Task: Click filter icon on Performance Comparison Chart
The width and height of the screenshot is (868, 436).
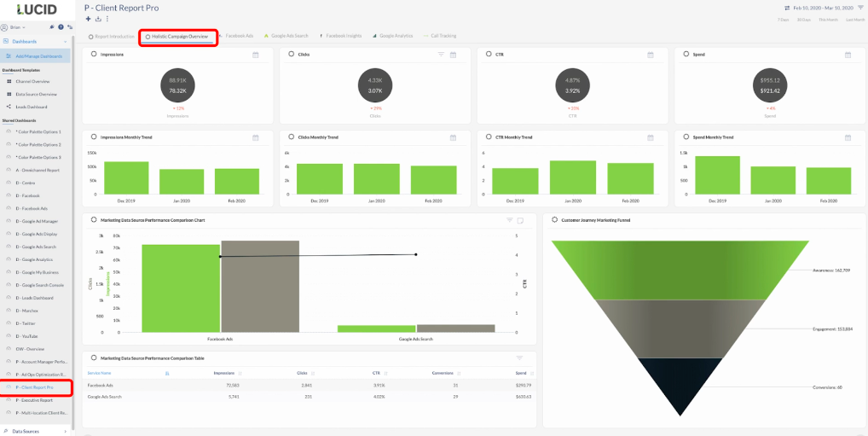Action: click(509, 220)
